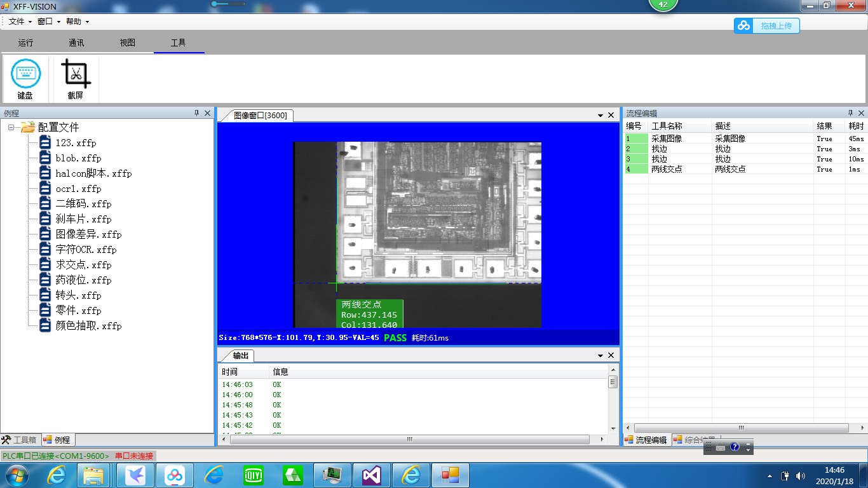
Task: Click the floating bar keyboard icon
Action: click(721, 448)
